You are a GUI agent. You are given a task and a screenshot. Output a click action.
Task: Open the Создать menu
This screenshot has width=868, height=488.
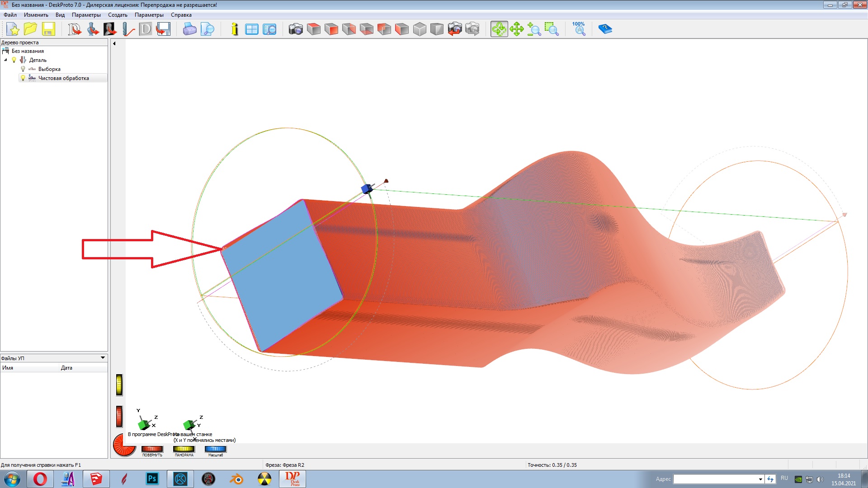click(118, 15)
